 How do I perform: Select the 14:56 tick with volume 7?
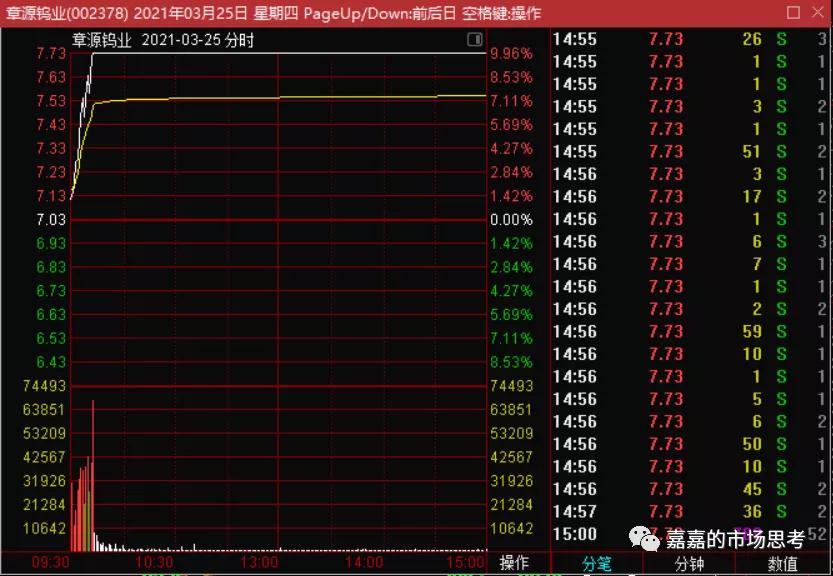coord(691,264)
